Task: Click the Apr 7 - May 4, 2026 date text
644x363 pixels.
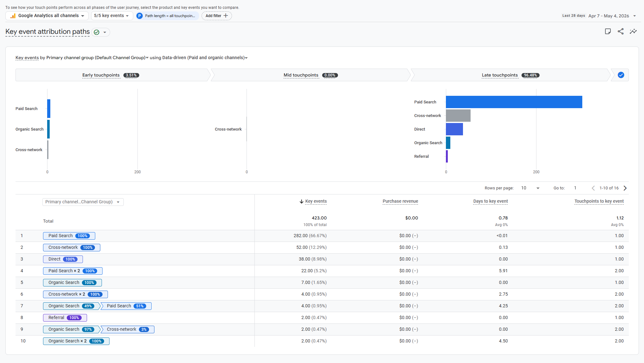Action: [x=609, y=16]
